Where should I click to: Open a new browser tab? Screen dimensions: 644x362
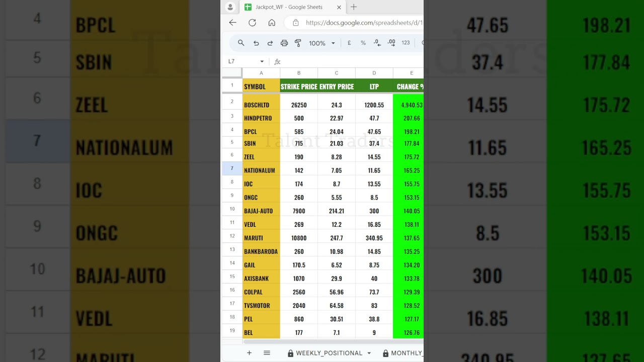tap(354, 7)
